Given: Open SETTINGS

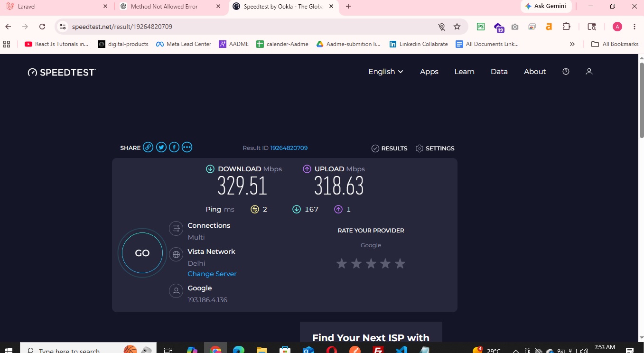Looking at the screenshot, I should tap(435, 148).
